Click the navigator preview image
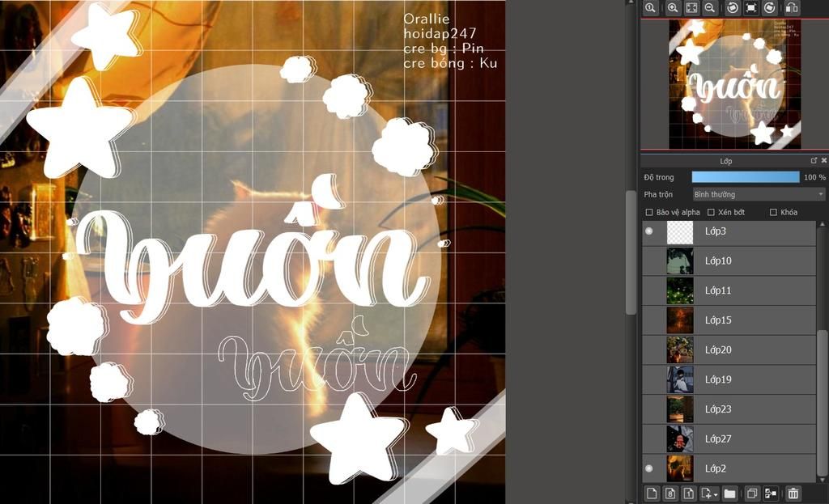Image resolution: width=829 pixels, height=504 pixels. [735, 84]
